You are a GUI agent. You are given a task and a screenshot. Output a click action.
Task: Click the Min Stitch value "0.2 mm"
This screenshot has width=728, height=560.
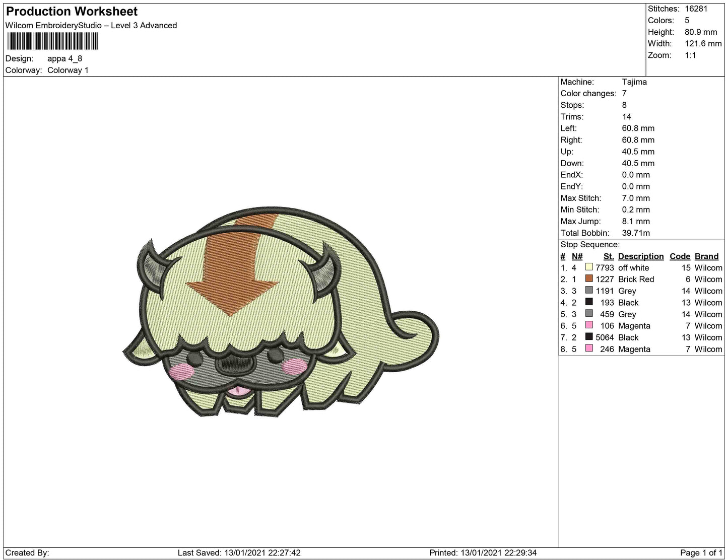636,209
